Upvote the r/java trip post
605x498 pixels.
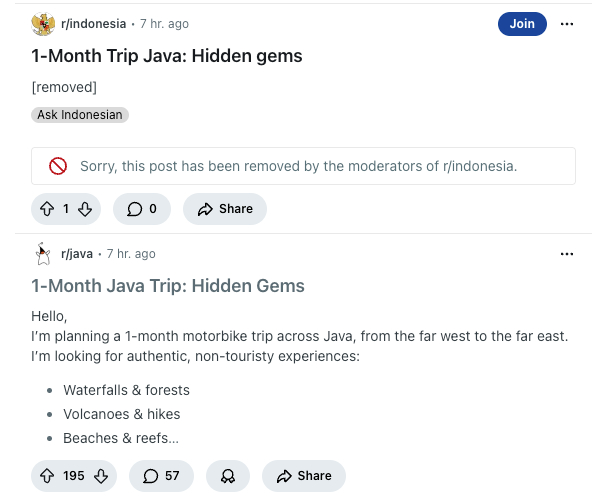point(46,476)
